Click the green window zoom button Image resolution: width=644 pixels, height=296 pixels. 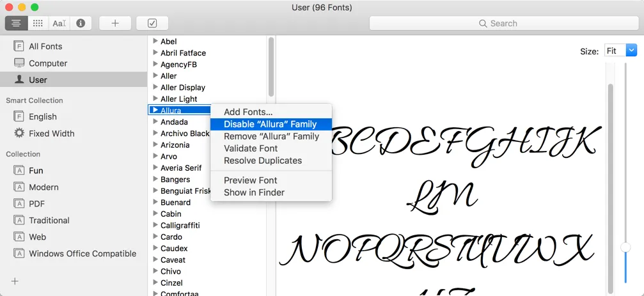pos(35,7)
